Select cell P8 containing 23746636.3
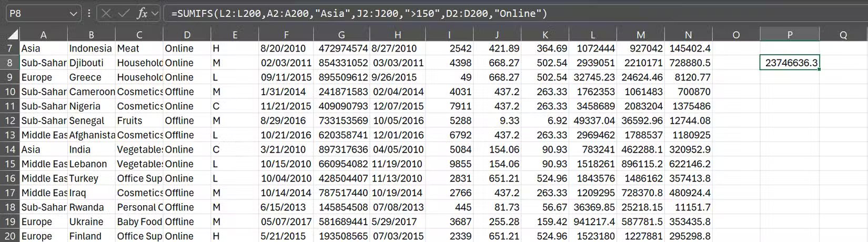 click(790, 63)
